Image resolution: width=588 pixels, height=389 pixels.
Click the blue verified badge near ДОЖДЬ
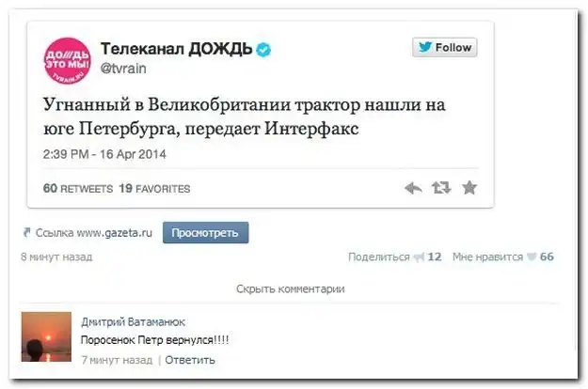[264, 49]
